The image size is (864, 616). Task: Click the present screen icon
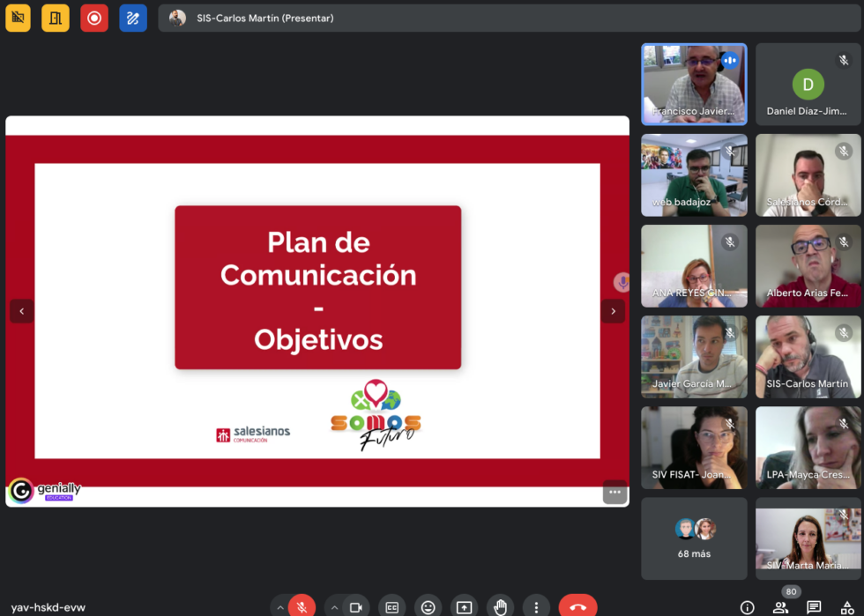click(464, 607)
